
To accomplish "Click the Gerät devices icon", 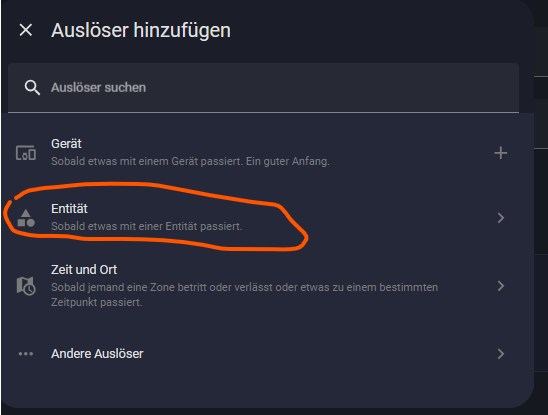I will coord(26,153).
